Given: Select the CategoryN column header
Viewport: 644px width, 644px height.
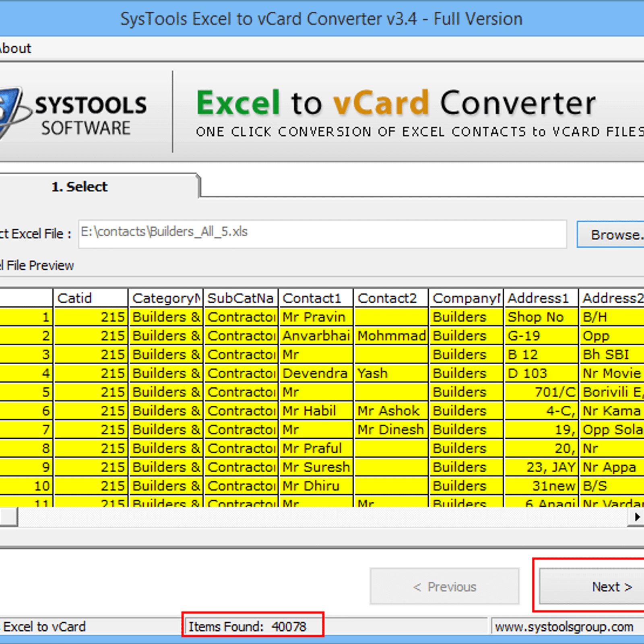Looking at the screenshot, I should click(166, 298).
